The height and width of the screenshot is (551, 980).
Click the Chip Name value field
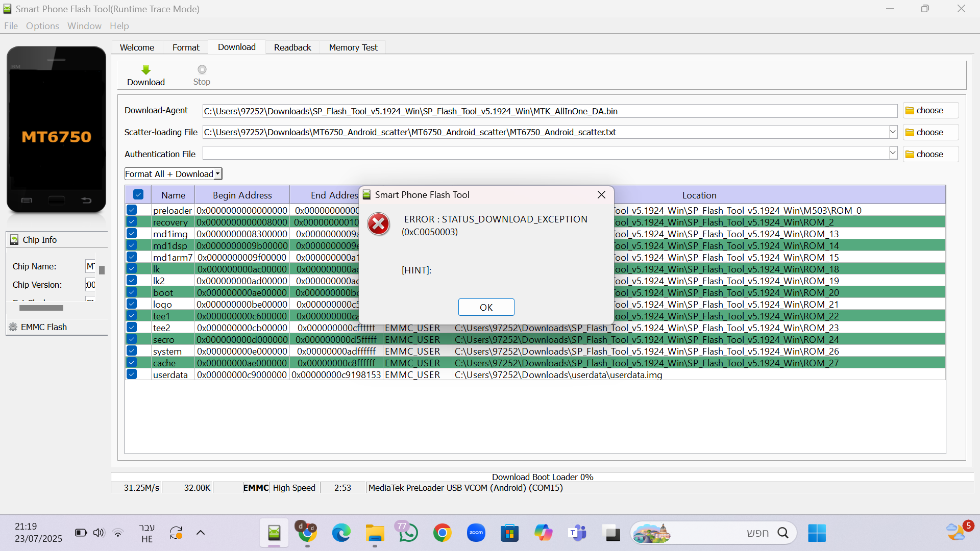point(90,266)
